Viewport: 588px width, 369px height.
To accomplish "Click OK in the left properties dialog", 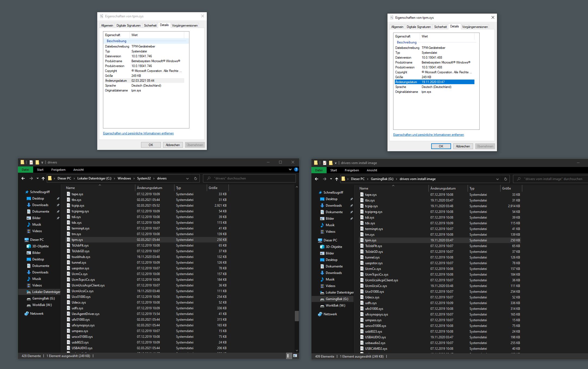I will 151,145.
